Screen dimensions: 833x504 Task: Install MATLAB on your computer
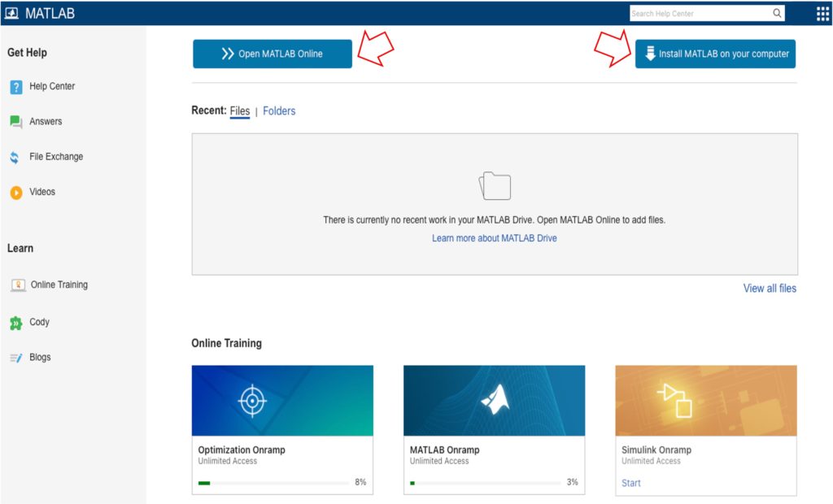click(x=714, y=54)
